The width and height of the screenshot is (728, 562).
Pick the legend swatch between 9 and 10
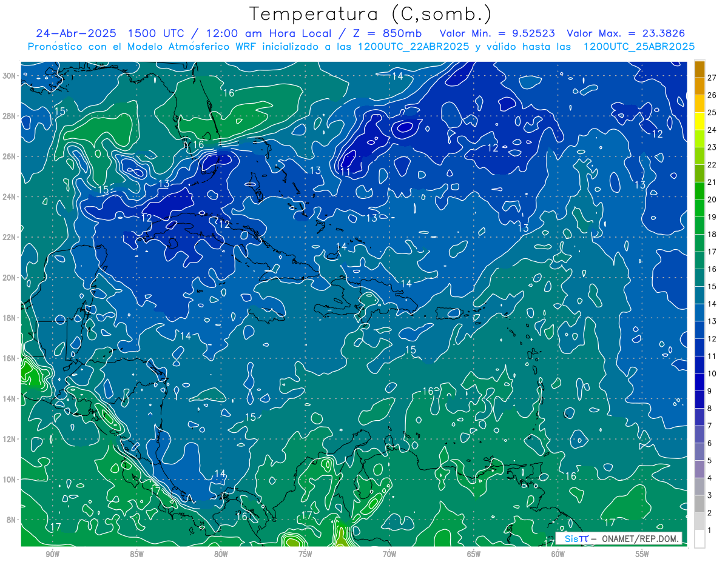[x=699, y=382]
